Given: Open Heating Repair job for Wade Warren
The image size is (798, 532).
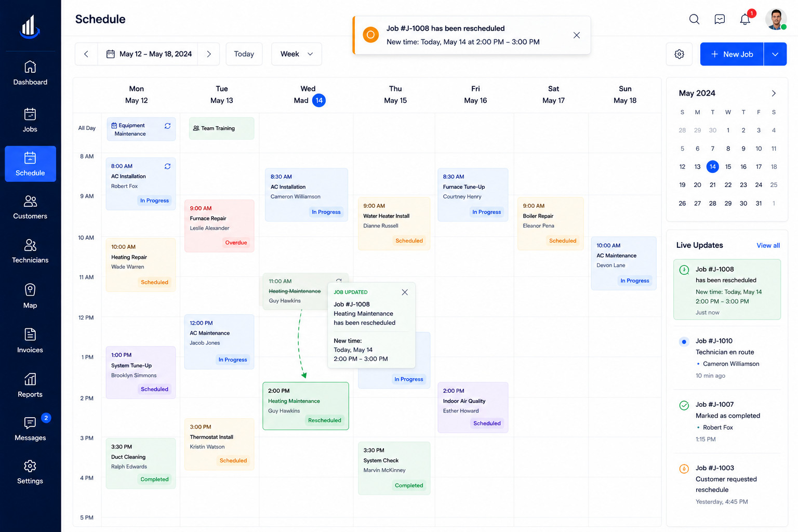Looking at the screenshot, I should tap(141, 265).
